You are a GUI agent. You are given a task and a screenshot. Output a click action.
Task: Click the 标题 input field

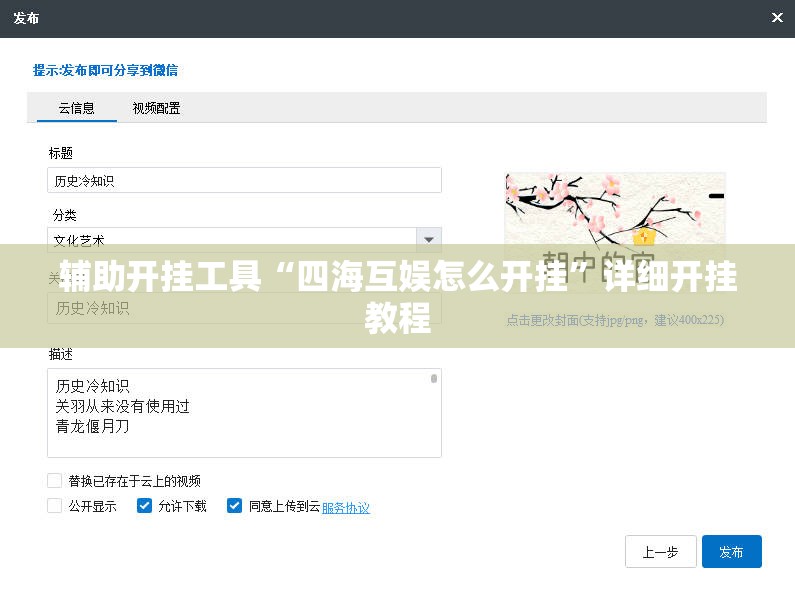point(244,180)
